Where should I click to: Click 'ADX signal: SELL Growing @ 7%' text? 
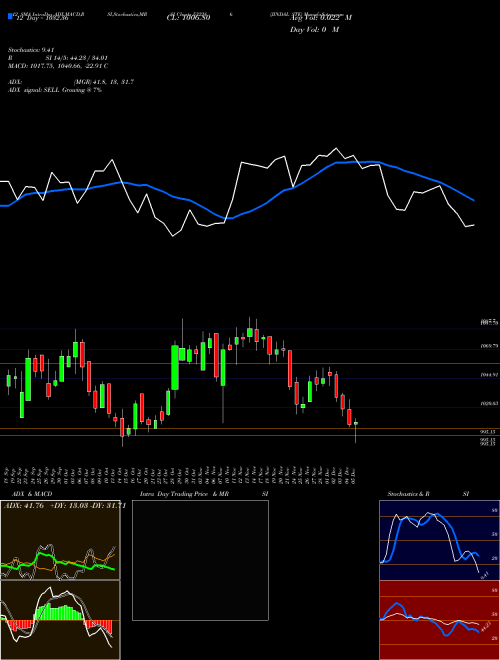(55, 90)
